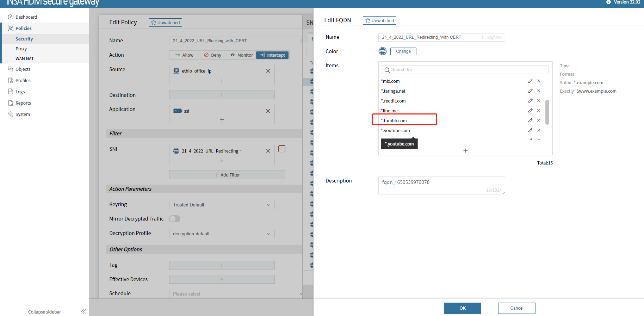Remove *.taringa.net using its X icon

point(539,91)
